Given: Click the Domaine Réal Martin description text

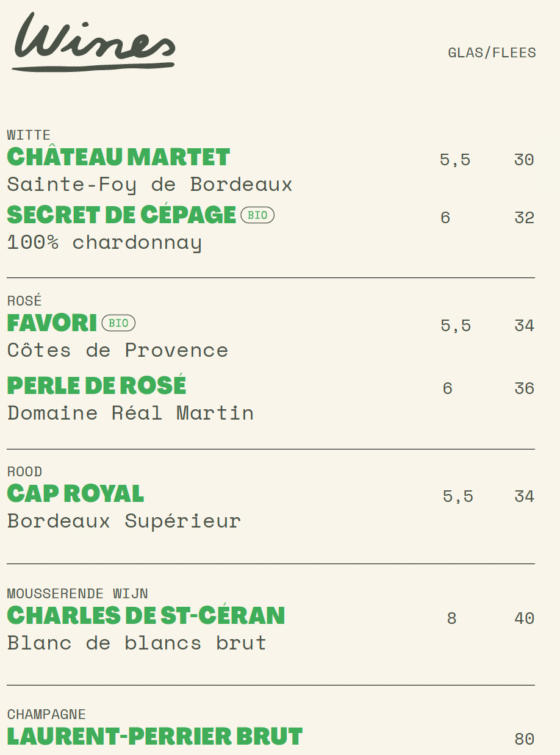Looking at the screenshot, I should tap(130, 413).
